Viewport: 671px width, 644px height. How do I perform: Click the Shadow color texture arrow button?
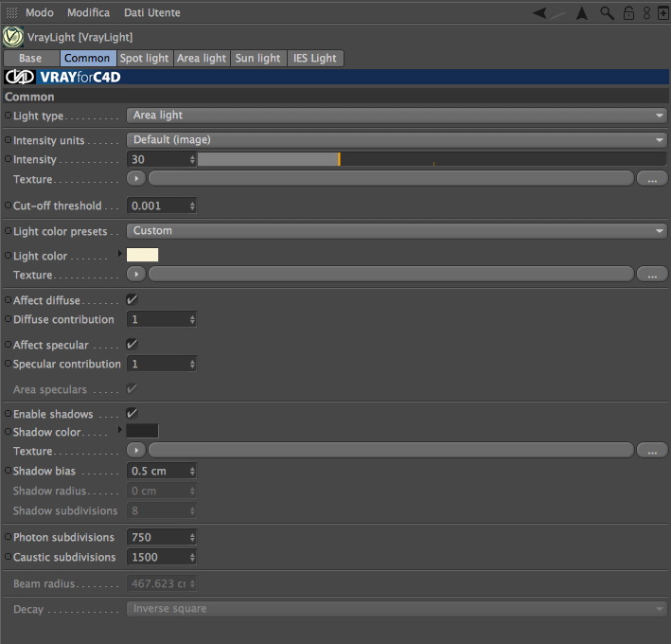136,450
